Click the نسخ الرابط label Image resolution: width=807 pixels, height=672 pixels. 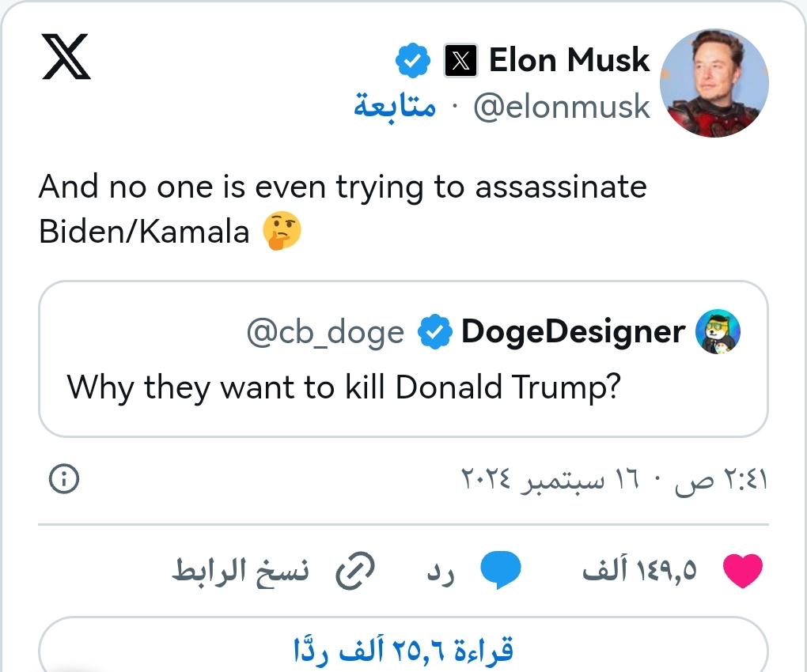point(241,572)
